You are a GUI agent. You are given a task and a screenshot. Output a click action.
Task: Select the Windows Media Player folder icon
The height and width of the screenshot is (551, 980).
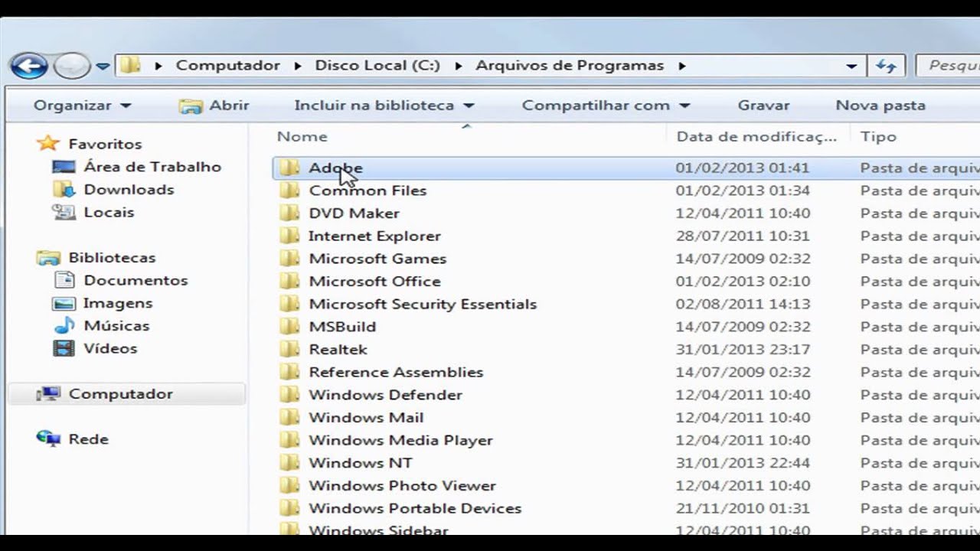[x=289, y=440]
